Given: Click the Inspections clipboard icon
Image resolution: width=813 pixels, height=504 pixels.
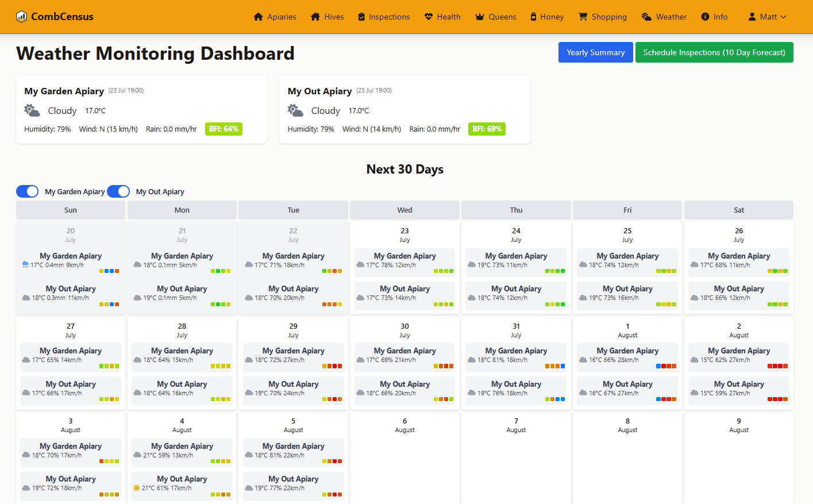Looking at the screenshot, I should (361, 17).
